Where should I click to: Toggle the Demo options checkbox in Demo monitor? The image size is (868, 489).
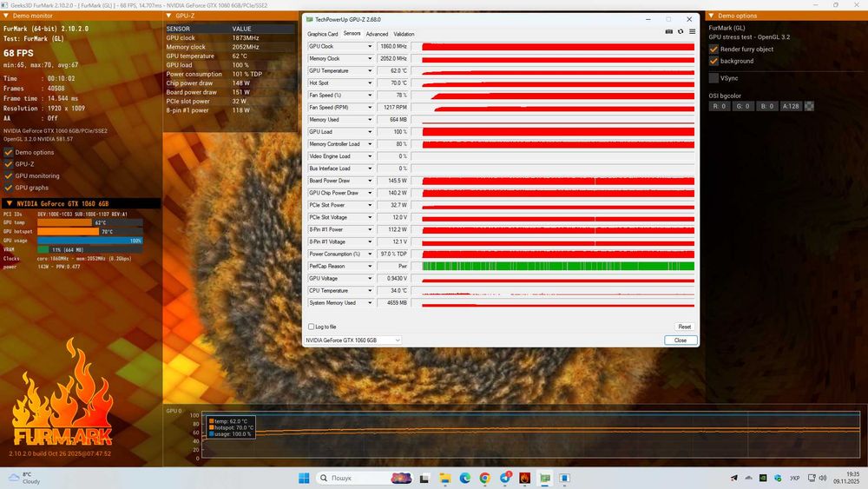pos(9,152)
